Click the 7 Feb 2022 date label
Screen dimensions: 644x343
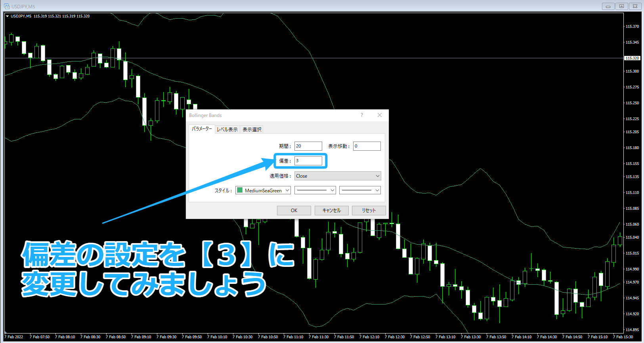13,337
